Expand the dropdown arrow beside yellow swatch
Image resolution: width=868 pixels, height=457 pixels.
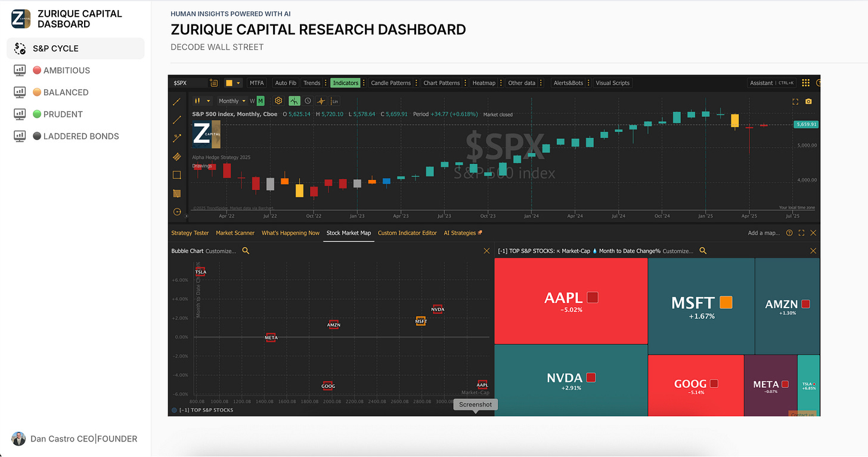238,83
